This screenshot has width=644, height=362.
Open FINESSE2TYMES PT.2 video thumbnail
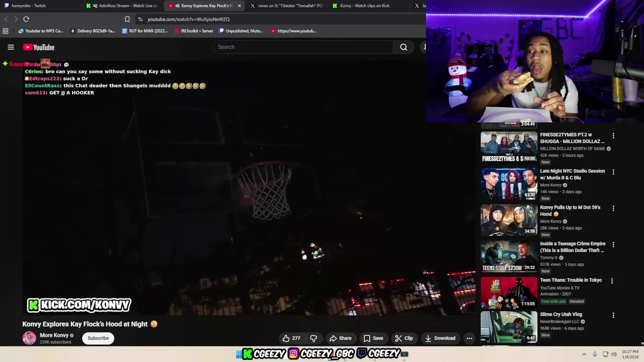click(509, 147)
